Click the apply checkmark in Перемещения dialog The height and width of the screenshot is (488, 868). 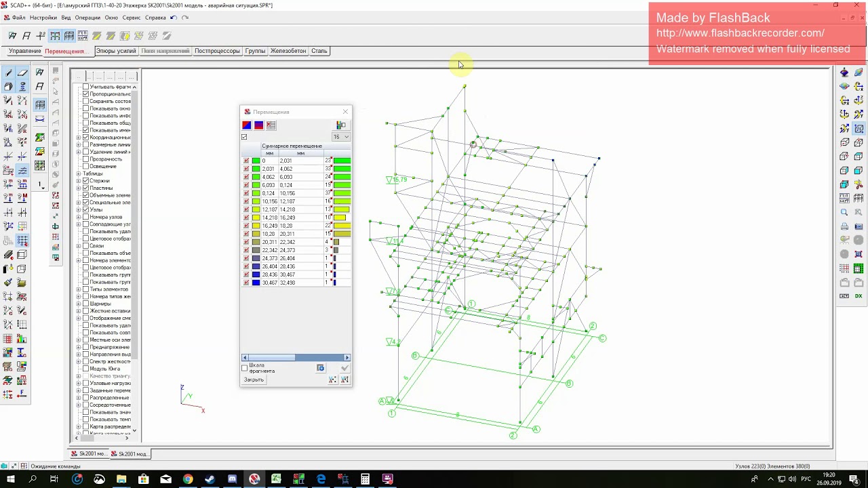pyautogui.click(x=344, y=368)
